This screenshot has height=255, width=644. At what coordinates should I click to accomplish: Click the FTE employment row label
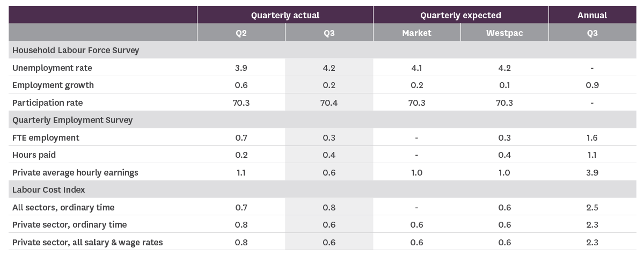tap(46, 137)
